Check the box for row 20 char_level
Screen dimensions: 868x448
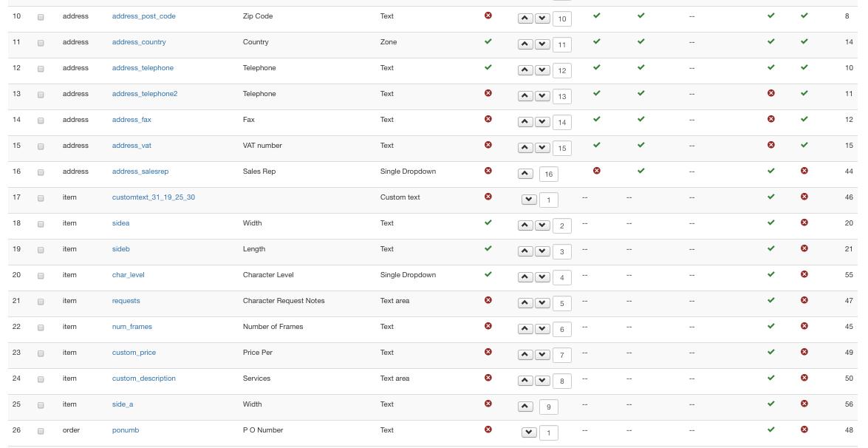(x=41, y=276)
